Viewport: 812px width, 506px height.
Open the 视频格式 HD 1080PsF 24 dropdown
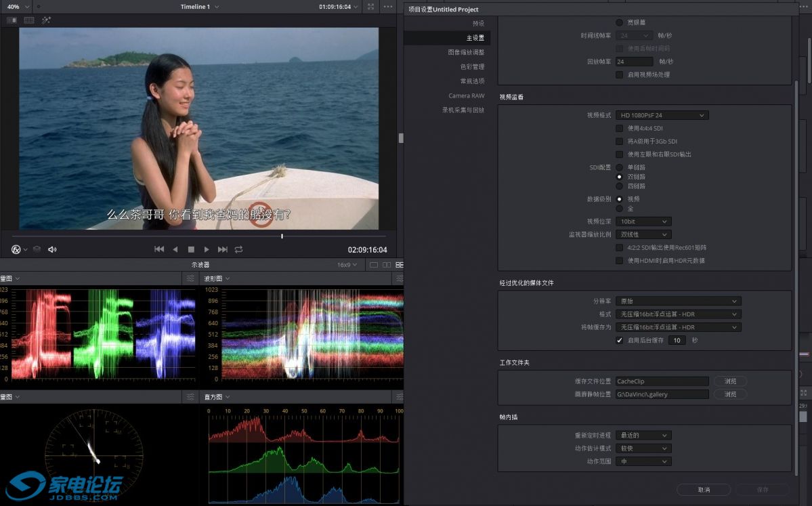point(662,115)
